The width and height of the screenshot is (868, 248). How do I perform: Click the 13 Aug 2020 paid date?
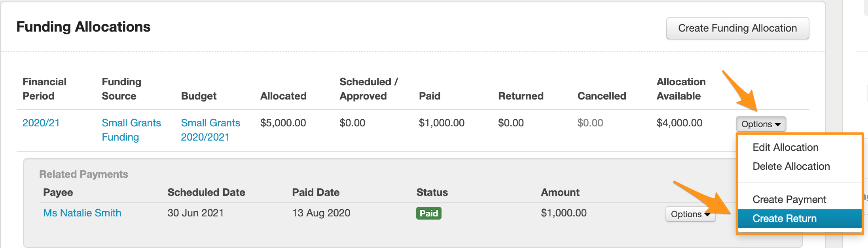(x=321, y=213)
